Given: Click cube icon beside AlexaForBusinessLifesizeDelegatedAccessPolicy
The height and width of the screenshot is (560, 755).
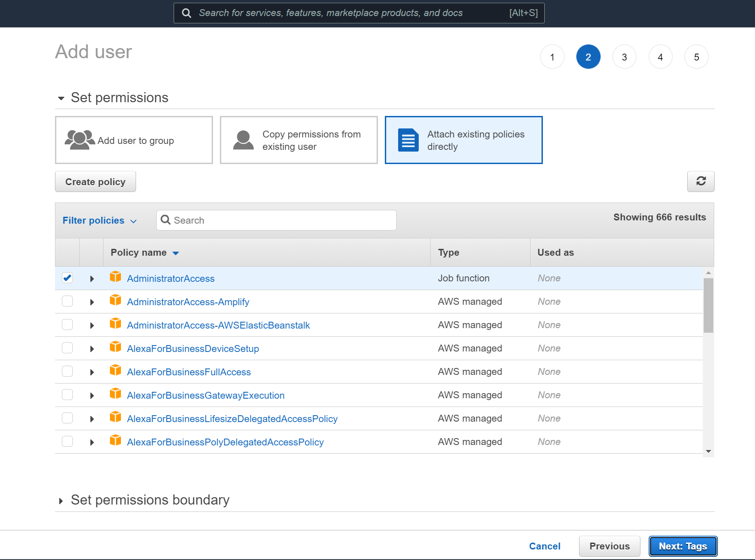Looking at the screenshot, I should pyautogui.click(x=115, y=417).
